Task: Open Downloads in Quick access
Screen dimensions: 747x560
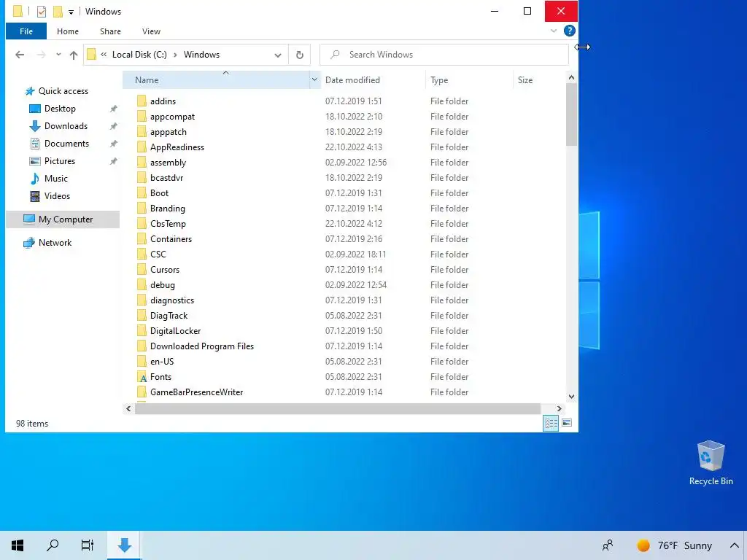Action: tap(66, 126)
